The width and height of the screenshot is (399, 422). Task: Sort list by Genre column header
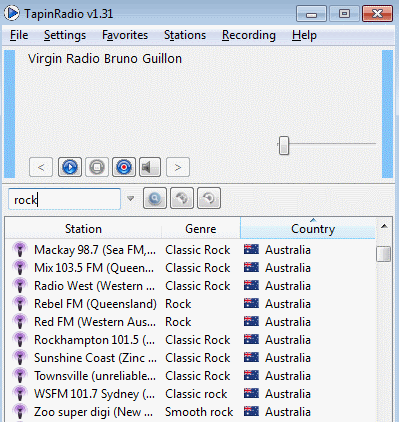201,228
